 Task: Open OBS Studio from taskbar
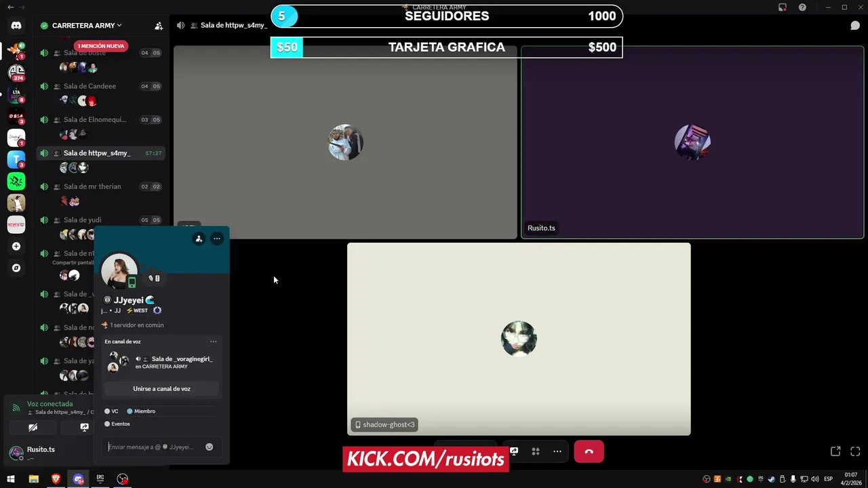(x=122, y=479)
